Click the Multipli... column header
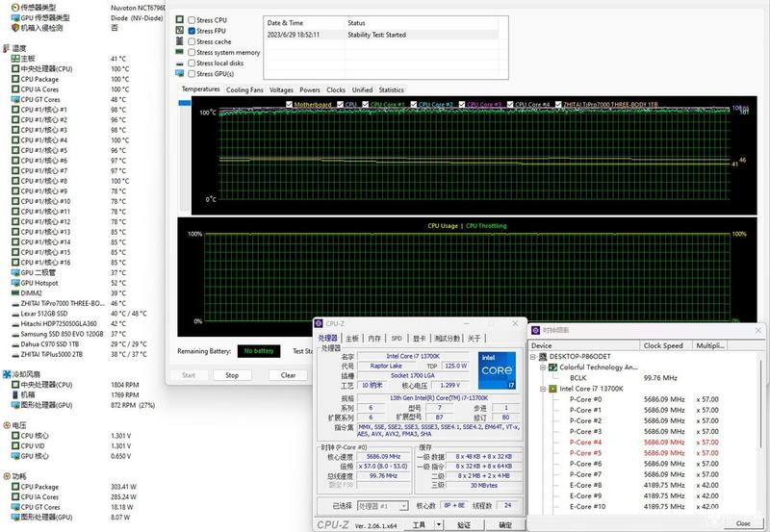 coord(709,345)
